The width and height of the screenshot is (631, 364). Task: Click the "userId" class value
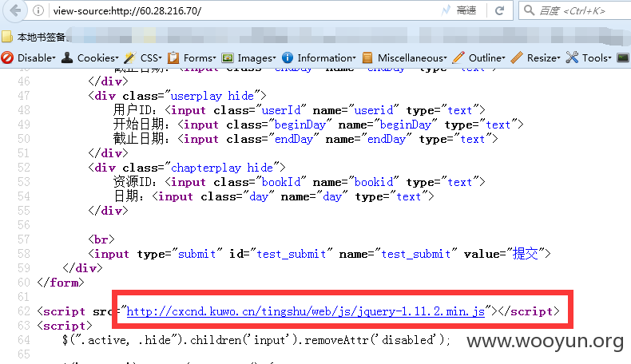click(281, 110)
